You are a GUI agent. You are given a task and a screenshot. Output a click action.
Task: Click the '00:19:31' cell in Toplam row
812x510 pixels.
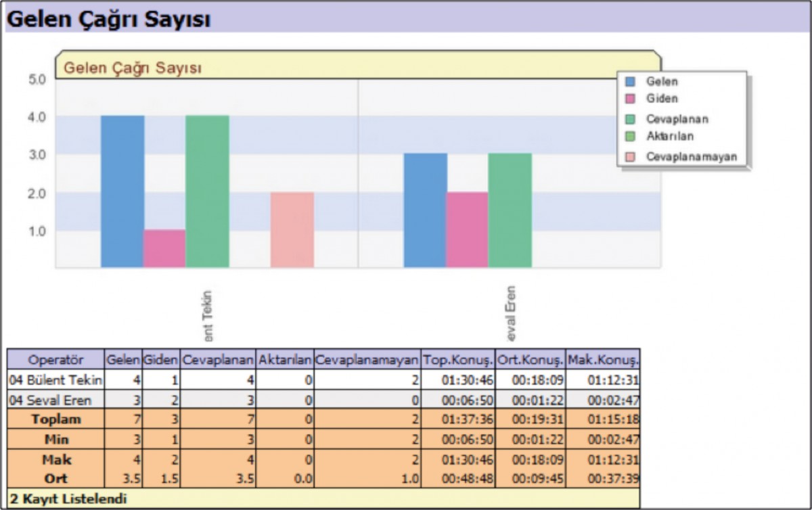click(x=531, y=419)
